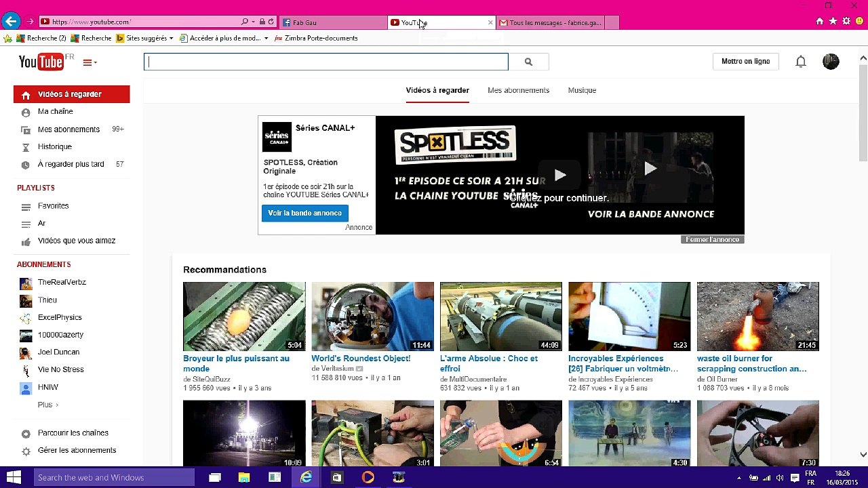Viewport: 868px width, 488px height.
Task: Click the Gérer les abonnements gear icon
Action: [x=26, y=451]
